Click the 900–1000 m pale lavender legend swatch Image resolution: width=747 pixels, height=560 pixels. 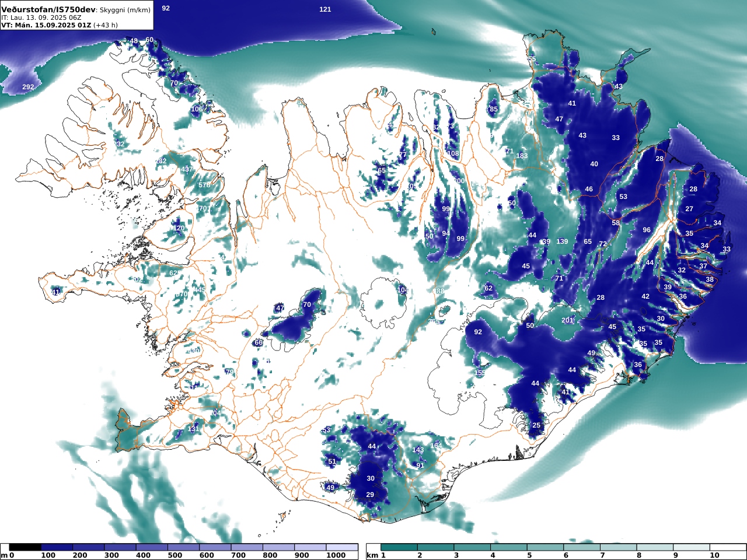pyautogui.click(x=310, y=547)
